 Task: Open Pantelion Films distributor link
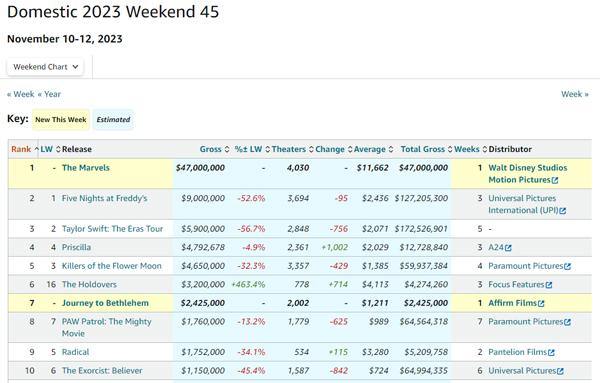pyautogui.click(x=517, y=352)
